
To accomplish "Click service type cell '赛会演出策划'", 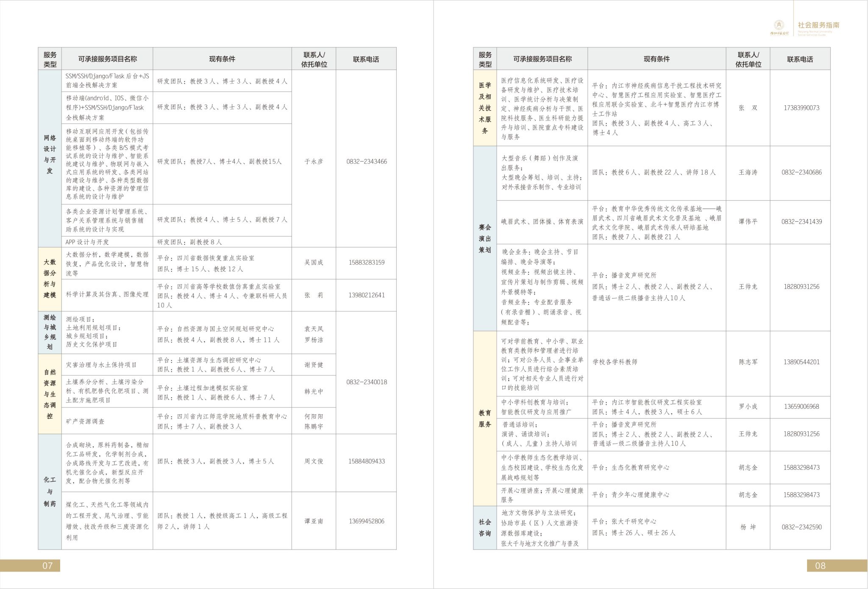I will point(485,239).
